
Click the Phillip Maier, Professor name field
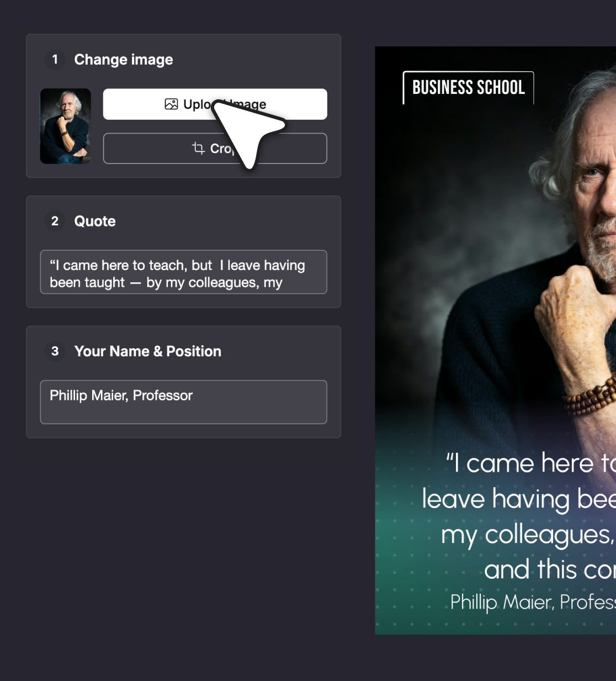click(184, 402)
